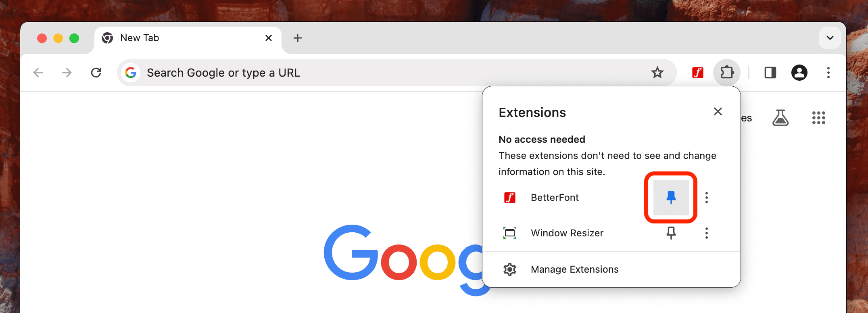
Task: Click the Extensions puzzle-piece icon
Action: [727, 73]
